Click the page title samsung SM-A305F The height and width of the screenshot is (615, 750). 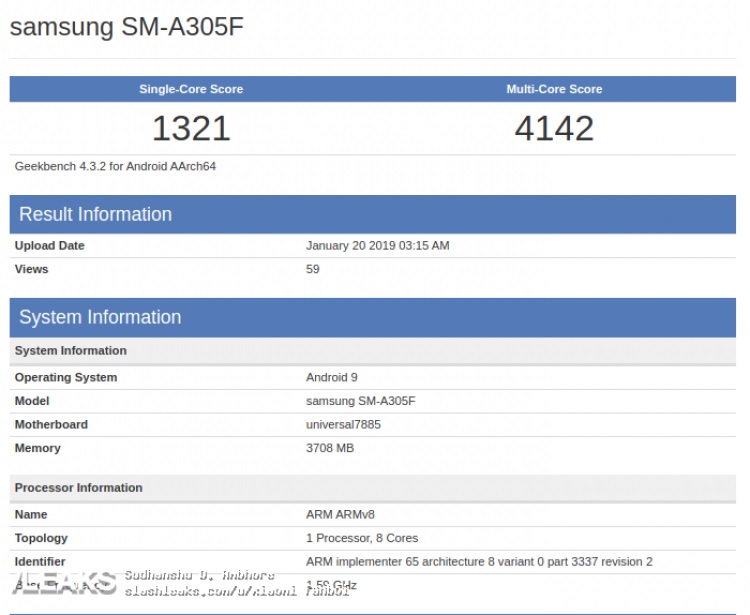[x=126, y=27]
